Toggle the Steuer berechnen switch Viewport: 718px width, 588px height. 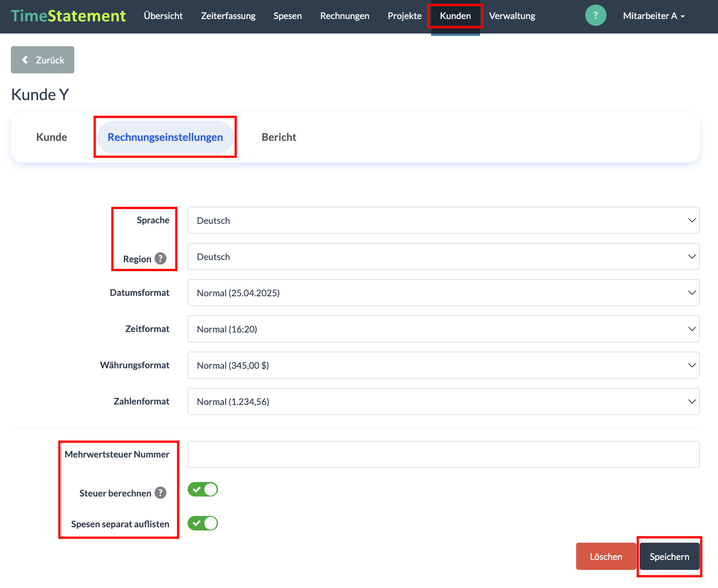pos(203,489)
